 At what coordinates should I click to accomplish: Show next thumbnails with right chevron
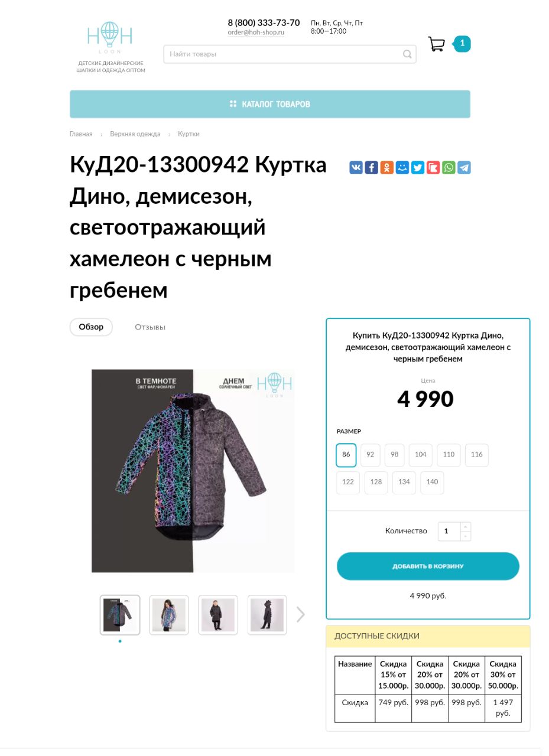[300, 615]
